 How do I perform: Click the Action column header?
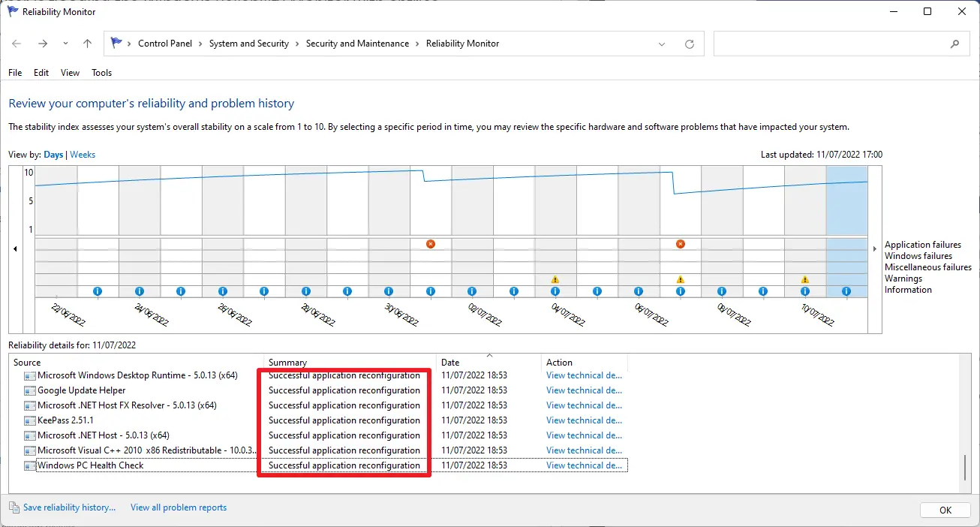pyautogui.click(x=584, y=363)
